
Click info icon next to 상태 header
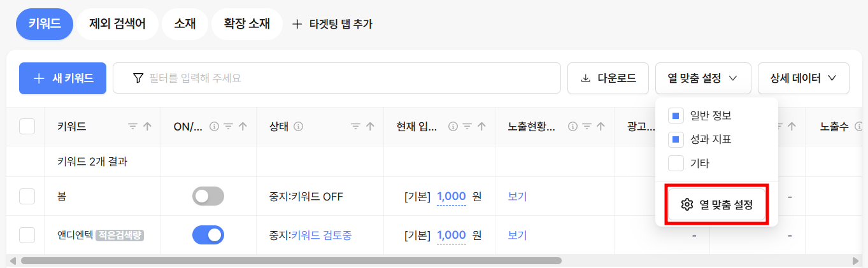coord(298,127)
